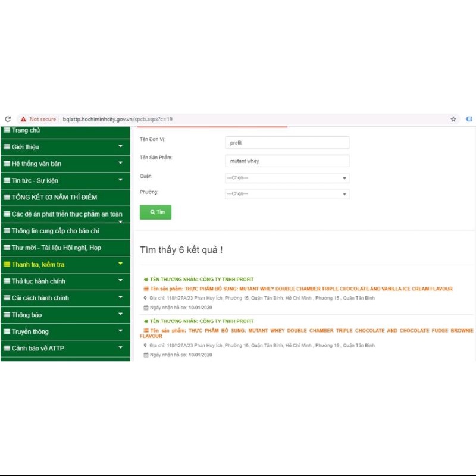Expand Hệ thống văn bản arrow
This screenshot has width=476, height=476.
(x=121, y=162)
